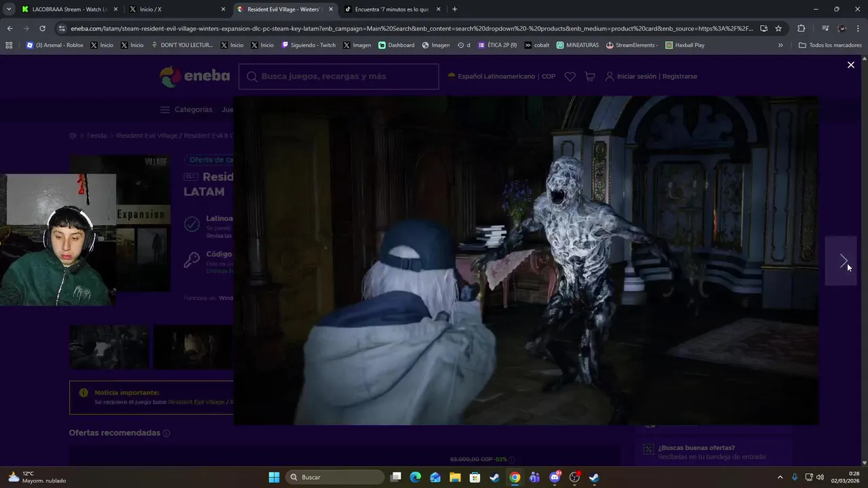Show the next screenshot with the right arrow

[x=841, y=261]
